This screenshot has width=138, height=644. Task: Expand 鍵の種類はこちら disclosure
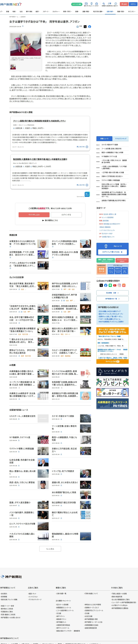click(50, 220)
